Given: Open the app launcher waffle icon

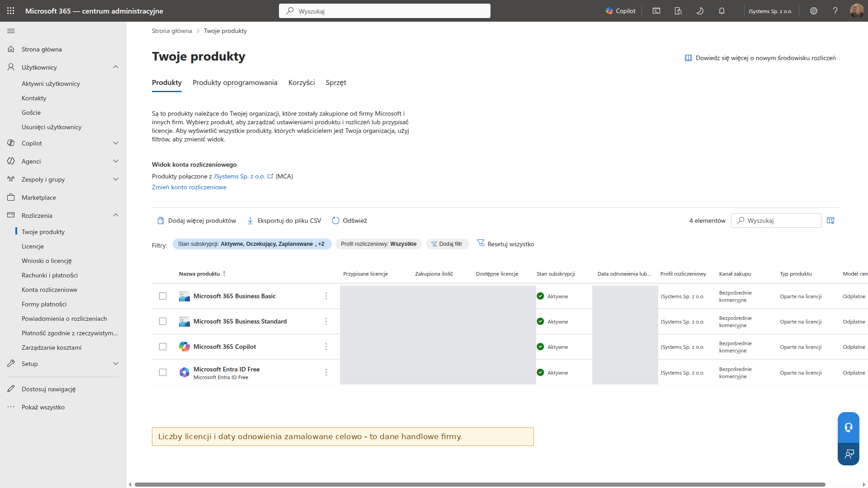Looking at the screenshot, I should (11, 11).
